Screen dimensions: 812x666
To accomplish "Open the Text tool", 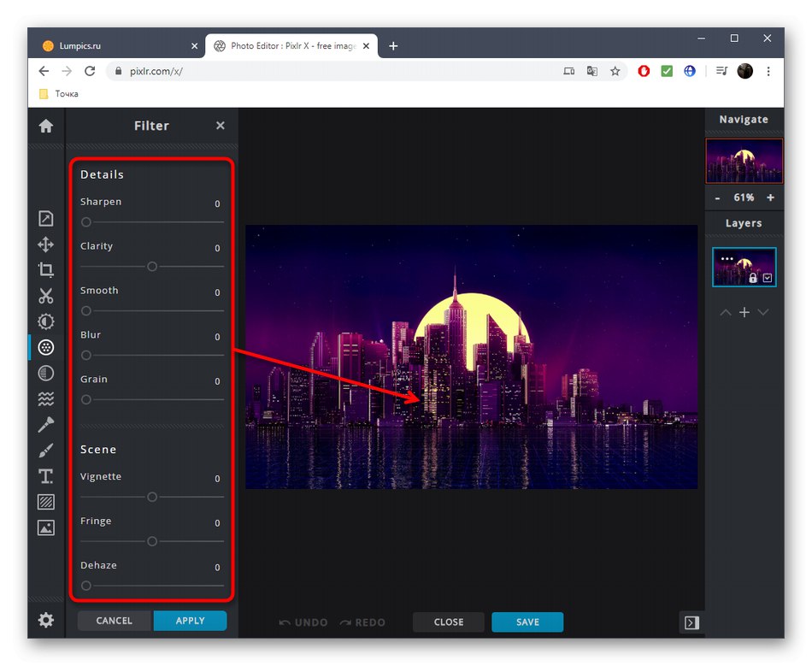I will (x=46, y=475).
